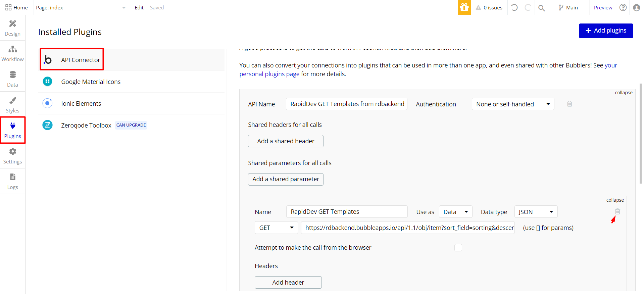Click the API URL input field
Screen dimensions: 644x294
coord(408,228)
